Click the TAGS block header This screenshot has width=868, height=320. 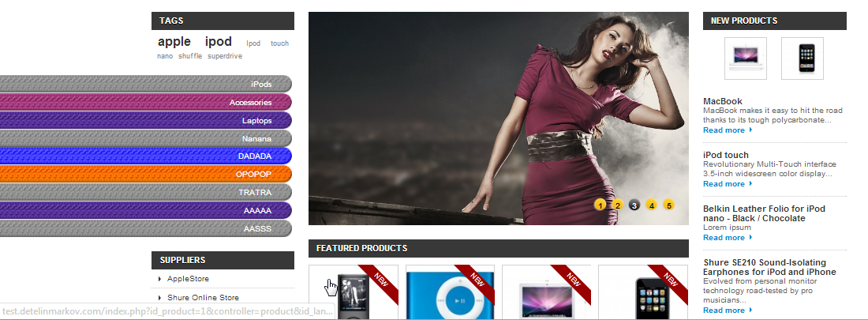click(x=223, y=21)
